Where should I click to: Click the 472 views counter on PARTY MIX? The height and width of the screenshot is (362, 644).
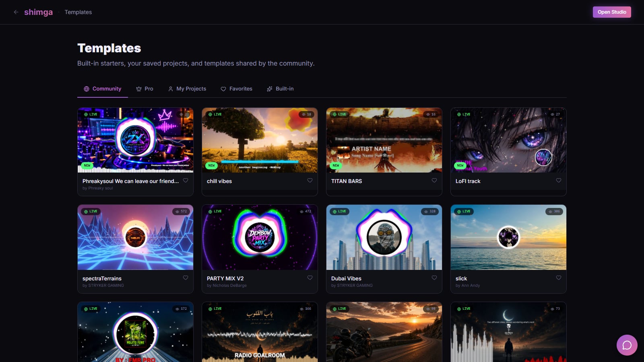coord(305,211)
